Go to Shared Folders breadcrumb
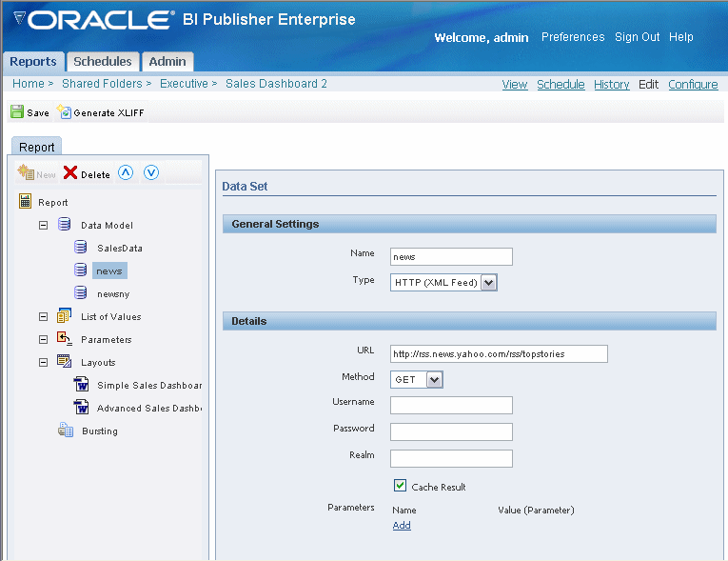 102,84
